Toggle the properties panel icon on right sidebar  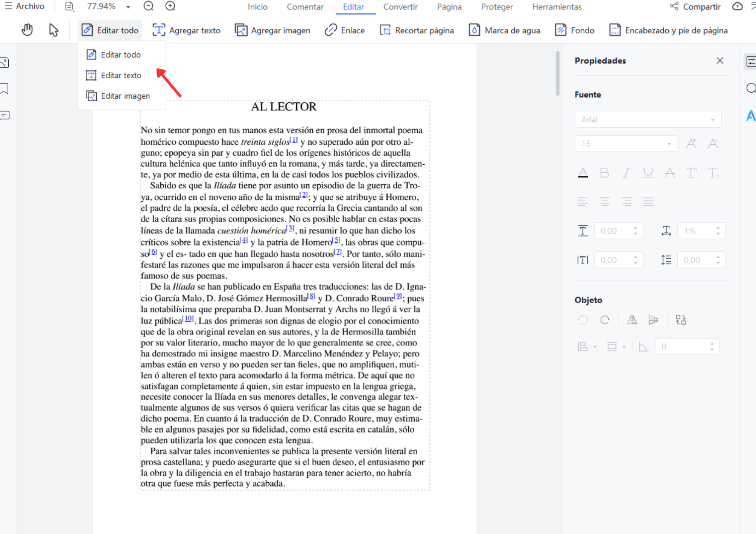pyautogui.click(x=750, y=61)
